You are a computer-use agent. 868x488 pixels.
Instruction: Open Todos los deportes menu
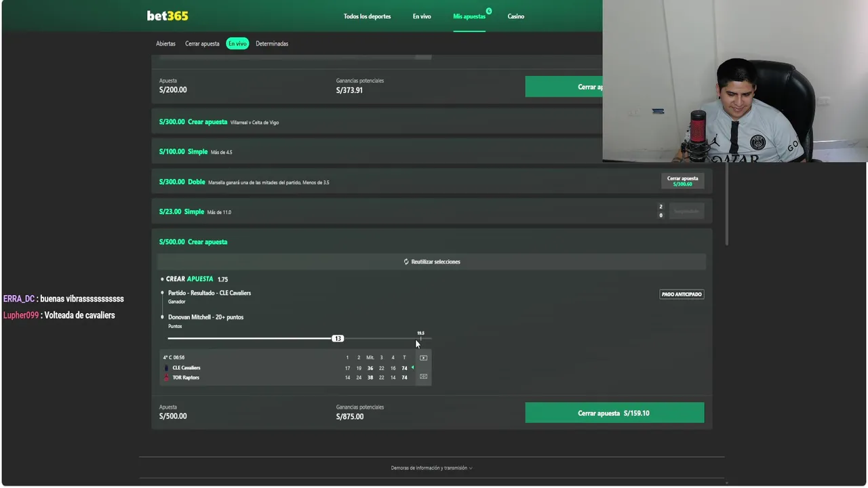pos(367,16)
